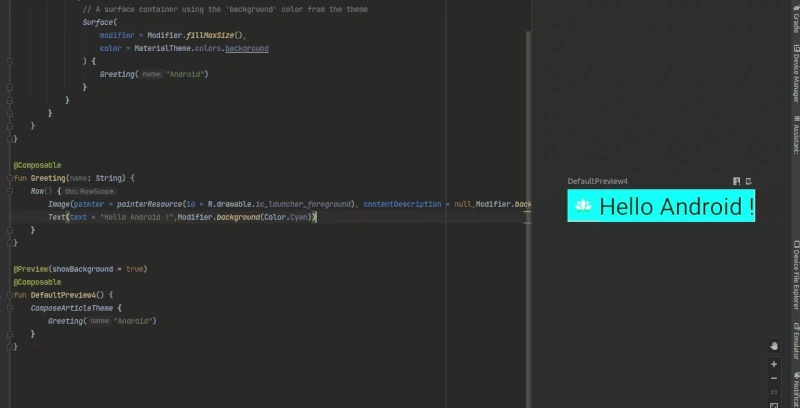This screenshot has height=408, width=800.
Task: Set preview zoom to 1:1
Action: 774,392
